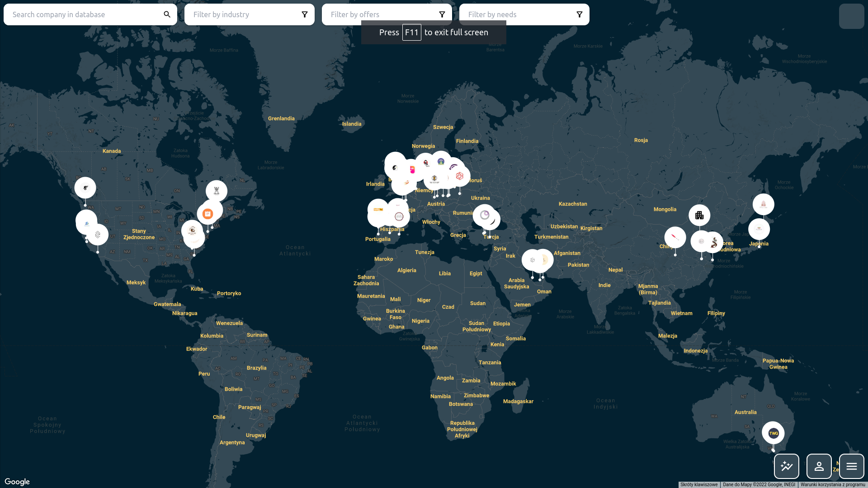Viewport: 868px width, 488px height.
Task: Click the company marker near Japonia label
Action: point(759,229)
